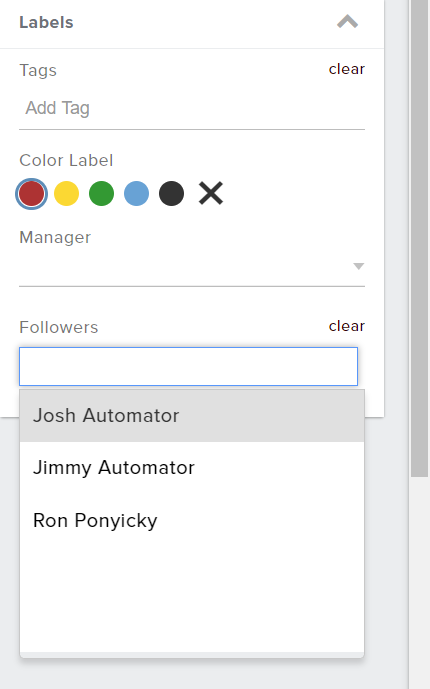430x689 pixels.
Task: Clear followers using Followers clear link
Action: point(347,326)
